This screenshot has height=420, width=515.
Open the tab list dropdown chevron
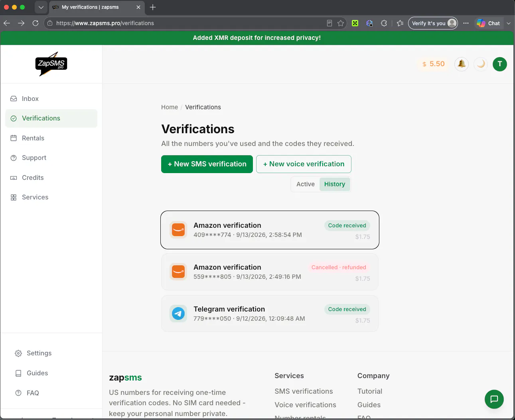(41, 7)
